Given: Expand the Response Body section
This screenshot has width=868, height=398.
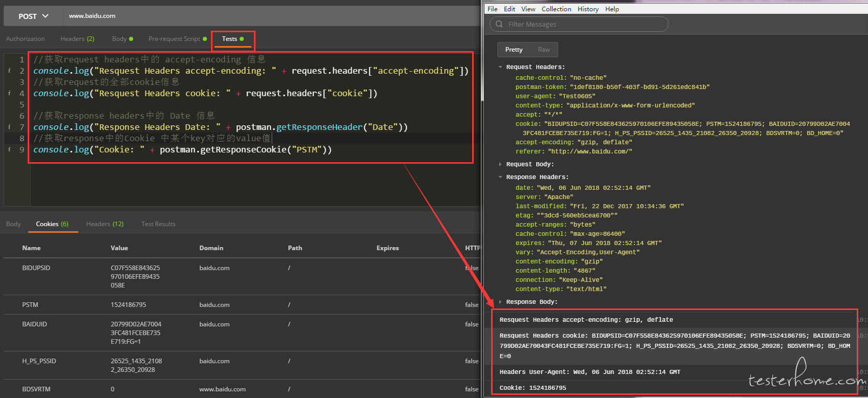Looking at the screenshot, I should [x=500, y=302].
